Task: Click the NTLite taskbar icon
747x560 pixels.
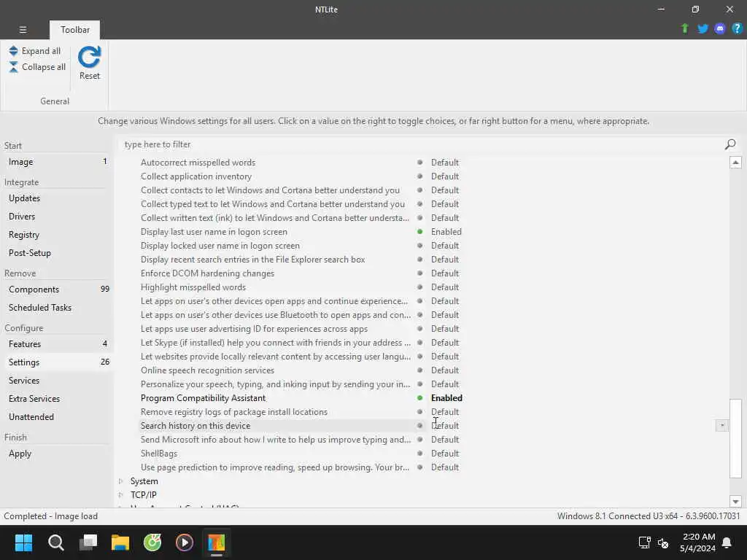Action: (x=216, y=542)
